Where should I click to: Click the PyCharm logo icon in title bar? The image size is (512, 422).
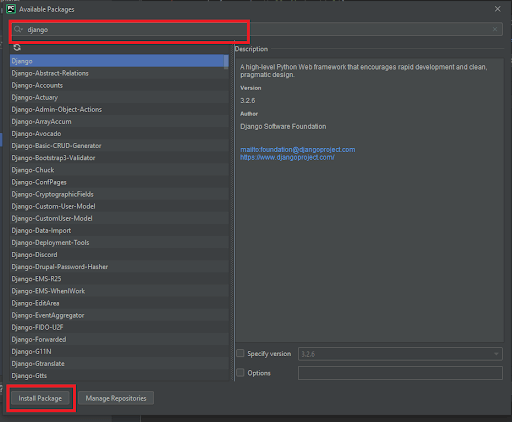pyautogui.click(x=11, y=9)
